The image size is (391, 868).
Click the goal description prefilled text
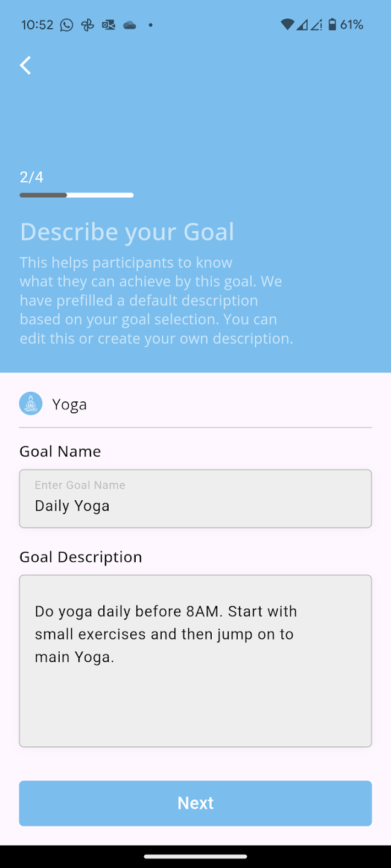(165, 634)
